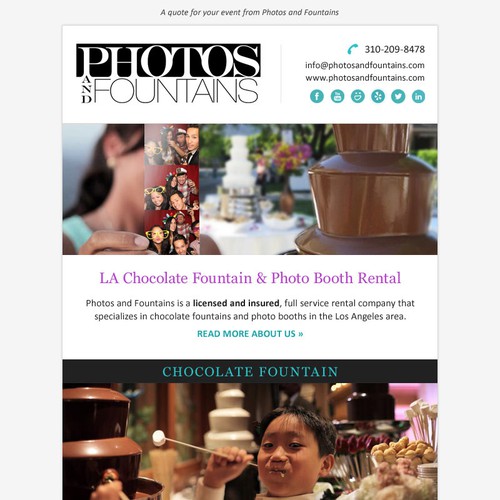Click the smiley face social icon
This screenshot has height=500, width=500.
[x=358, y=96]
